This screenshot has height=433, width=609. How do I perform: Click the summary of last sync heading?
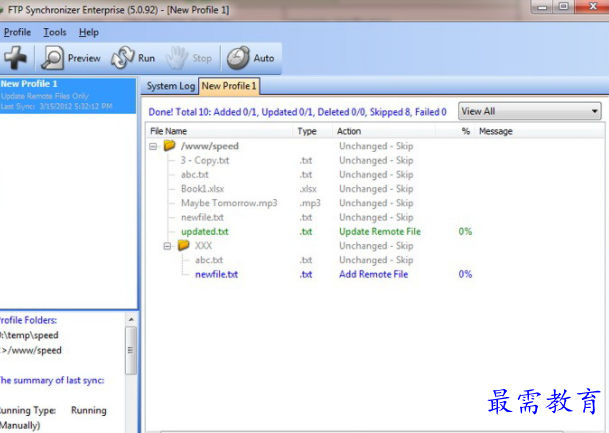click(x=52, y=380)
